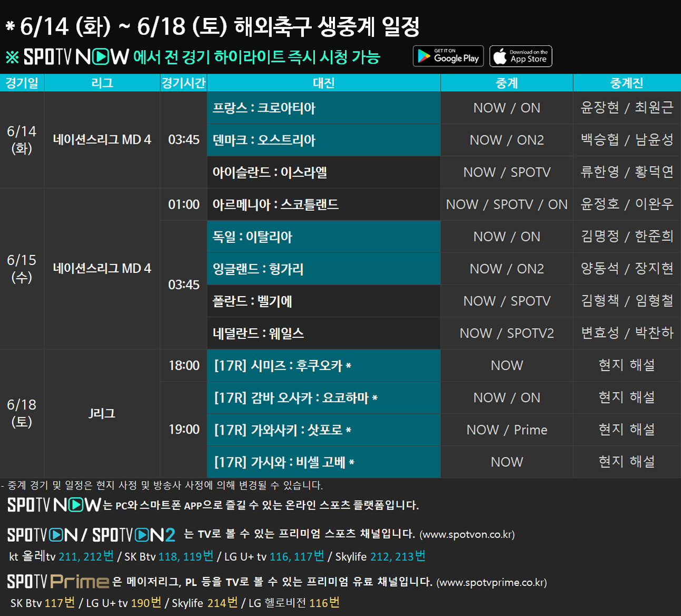Select the [17R] 감바 오사카 : 요코하마 match
Viewport: 681px width, 616px height.
pos(324,397)
